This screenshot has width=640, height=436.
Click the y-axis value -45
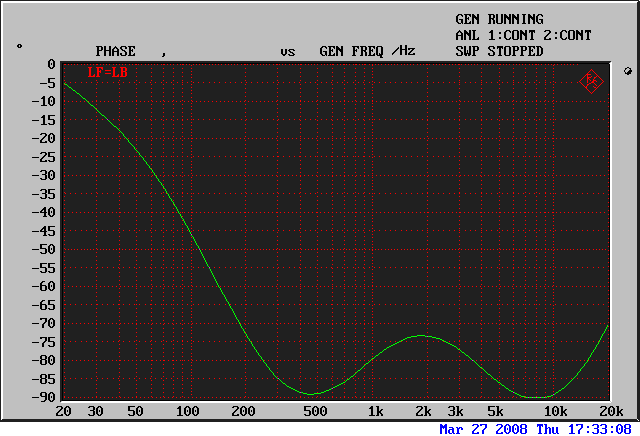44,231
